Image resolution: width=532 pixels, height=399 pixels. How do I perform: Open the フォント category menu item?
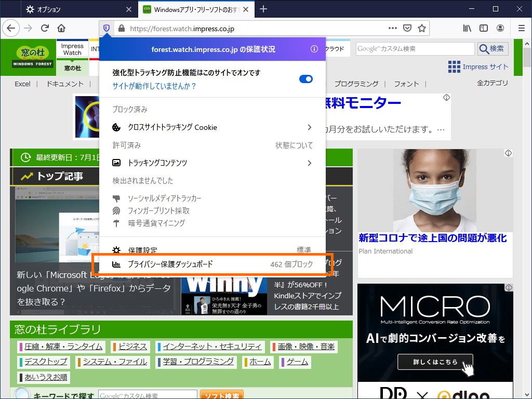406,84
